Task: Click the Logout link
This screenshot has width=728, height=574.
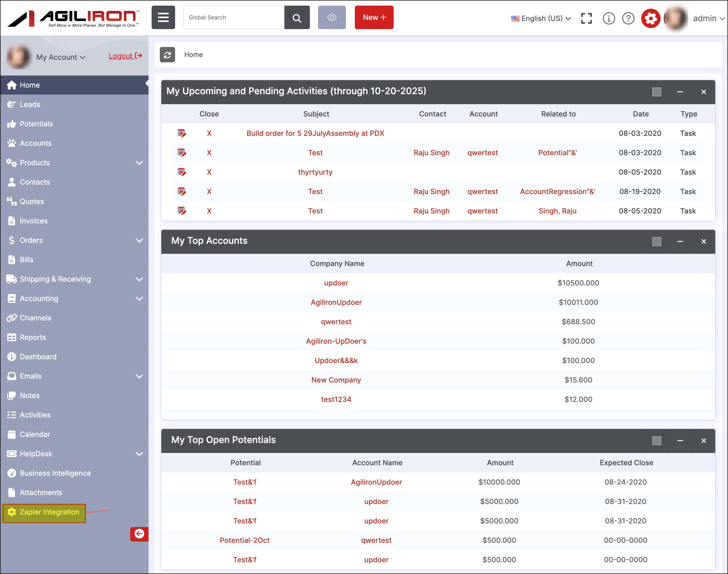Action: coord(125,56)
